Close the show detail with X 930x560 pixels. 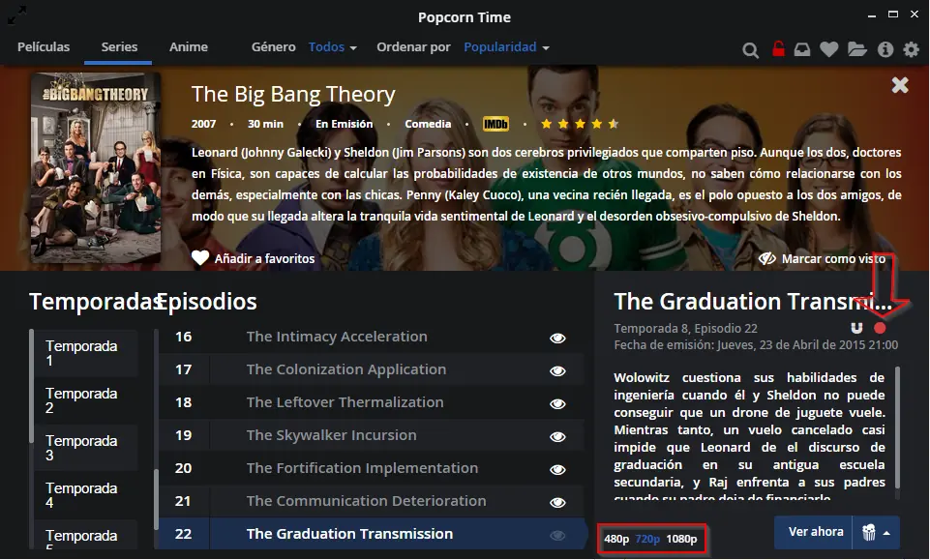coord(900,85)
